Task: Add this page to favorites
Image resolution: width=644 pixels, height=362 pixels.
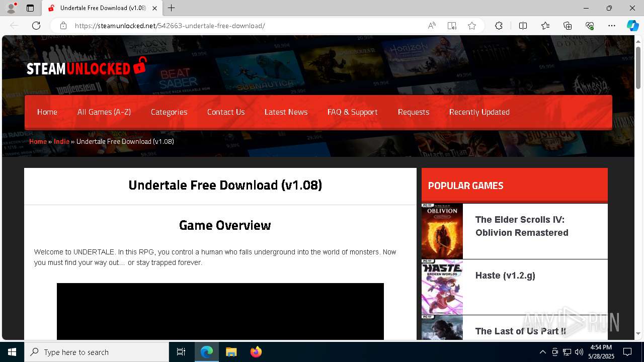Action: tap(472, 26)
